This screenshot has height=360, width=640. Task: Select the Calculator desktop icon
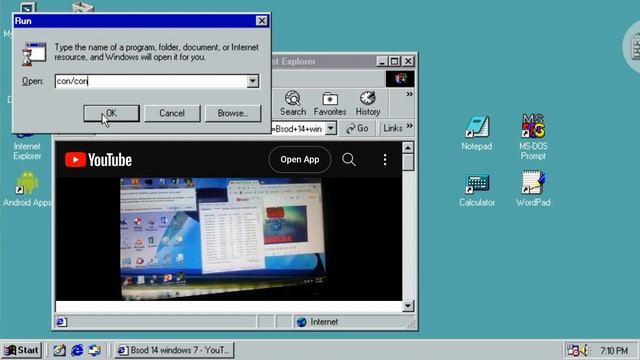pyautogui.click(x=477, y=190)
